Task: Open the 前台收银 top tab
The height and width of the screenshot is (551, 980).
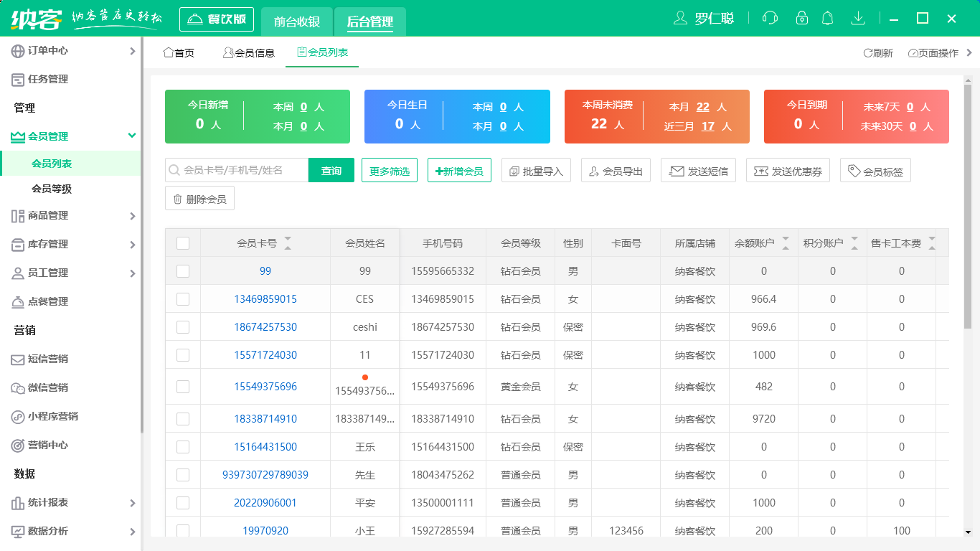Action: 296,22
